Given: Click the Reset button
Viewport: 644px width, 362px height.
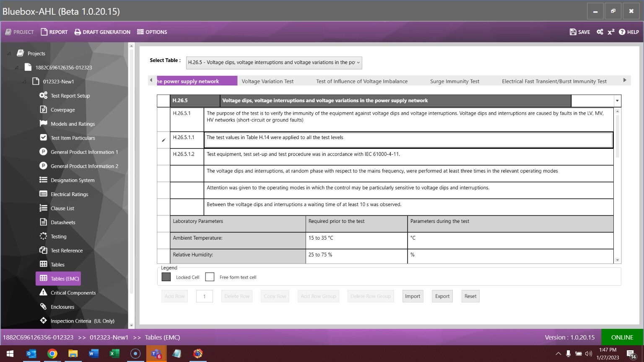Looking at the screenshot, I should pos(470,296).
